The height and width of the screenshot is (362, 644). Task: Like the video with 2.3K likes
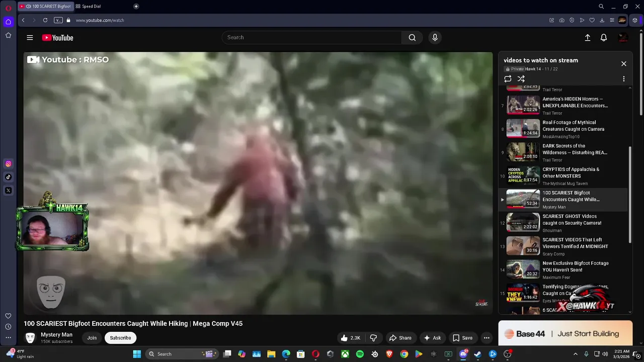(x=351, y=338)
